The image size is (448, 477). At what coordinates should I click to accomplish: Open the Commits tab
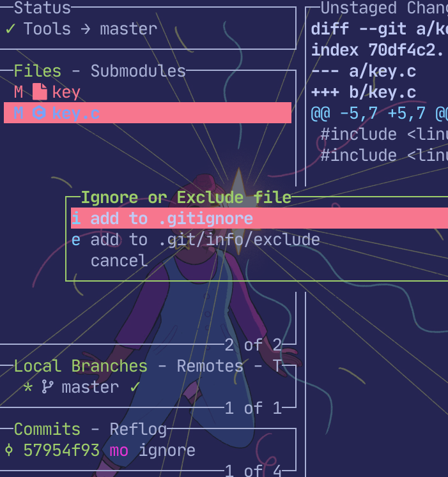click(47, 429)
